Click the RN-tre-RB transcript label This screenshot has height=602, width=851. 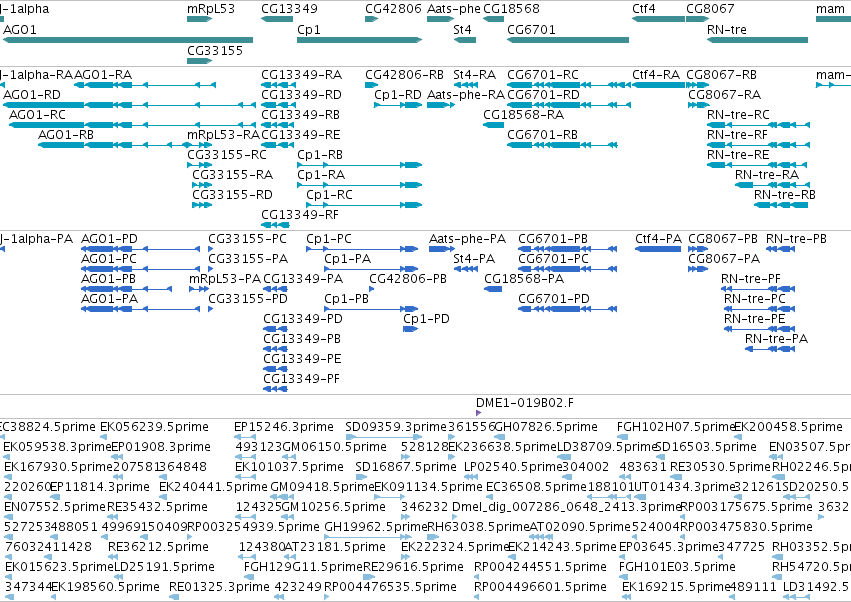[x=785, y=195]
